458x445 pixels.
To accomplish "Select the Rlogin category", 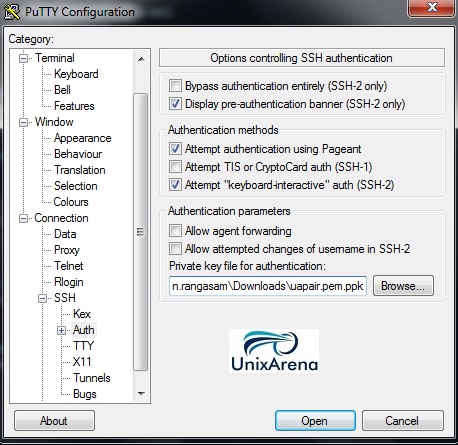I will click(x=68, y=282).
